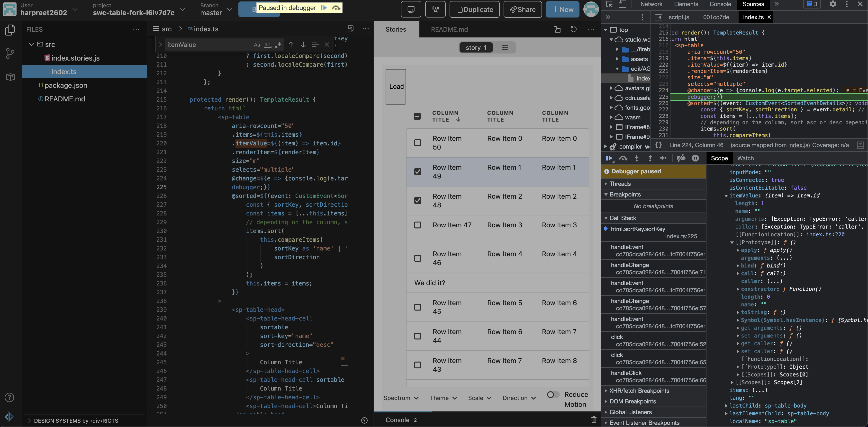
Task: Toggle pause on exceptions icon
Action: point(695,158)
